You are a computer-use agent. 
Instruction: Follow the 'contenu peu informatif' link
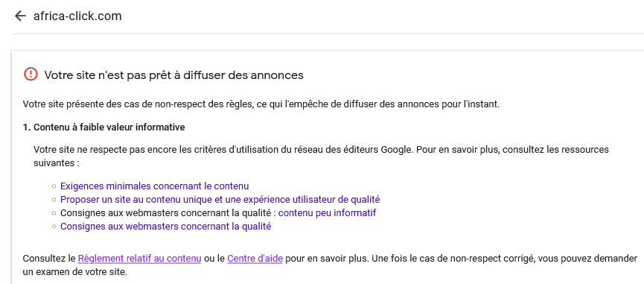point(327,213)
